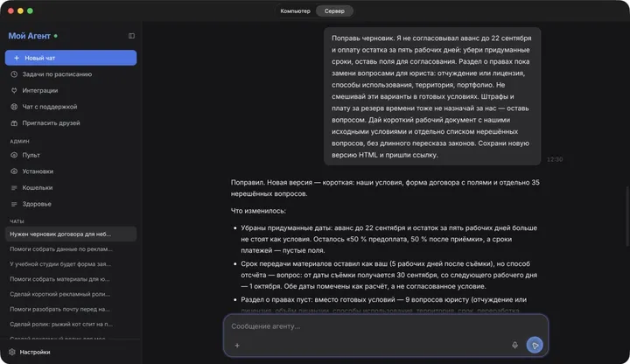Start voice input with the microphone icon
Screen dimensions: 630x364
[514, 345]
